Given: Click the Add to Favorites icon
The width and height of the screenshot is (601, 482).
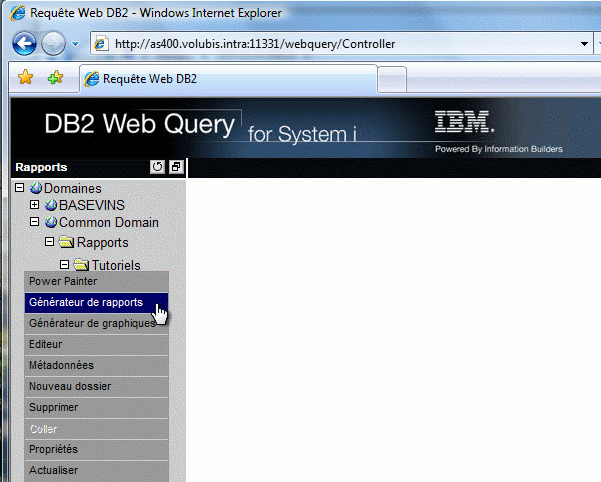Looking at the screenshot, I should pos(56,77).
